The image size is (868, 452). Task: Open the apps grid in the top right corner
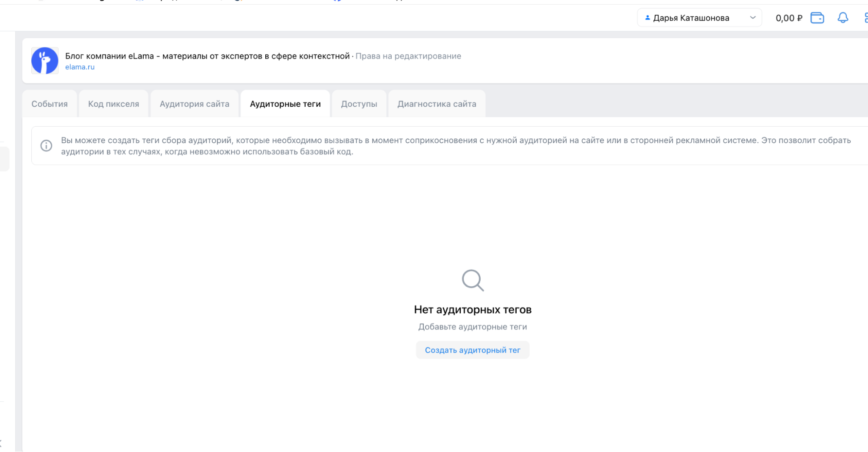click(865, 18)
